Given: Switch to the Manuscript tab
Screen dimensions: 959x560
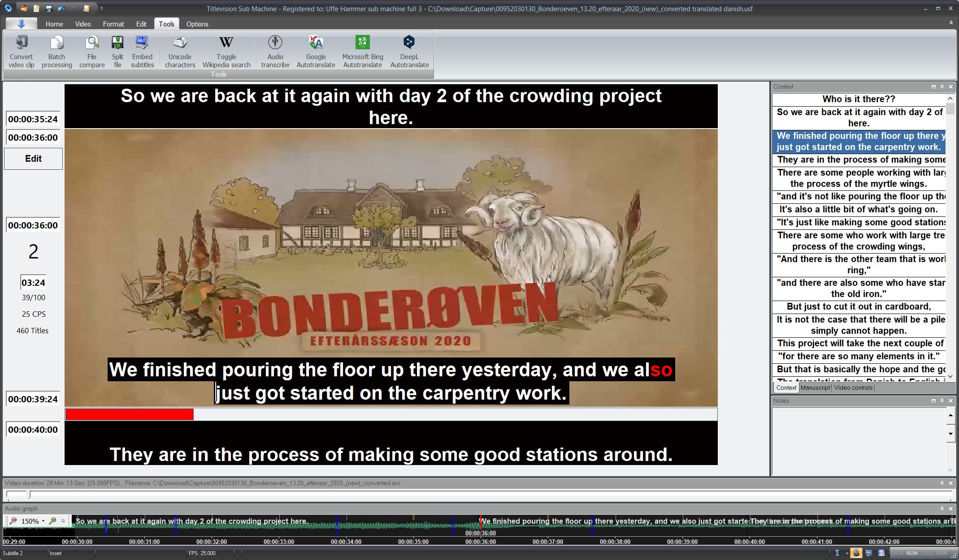Looking at the screenshot, I should pos(815,388).
